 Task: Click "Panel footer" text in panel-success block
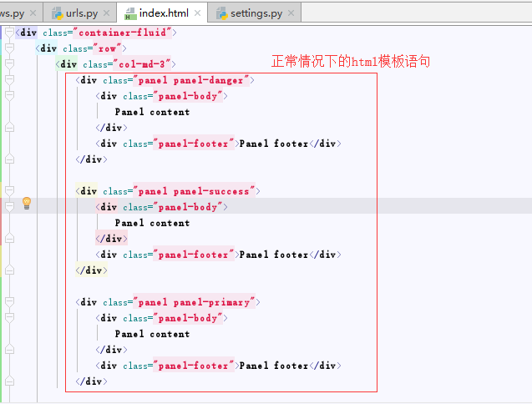274,255
